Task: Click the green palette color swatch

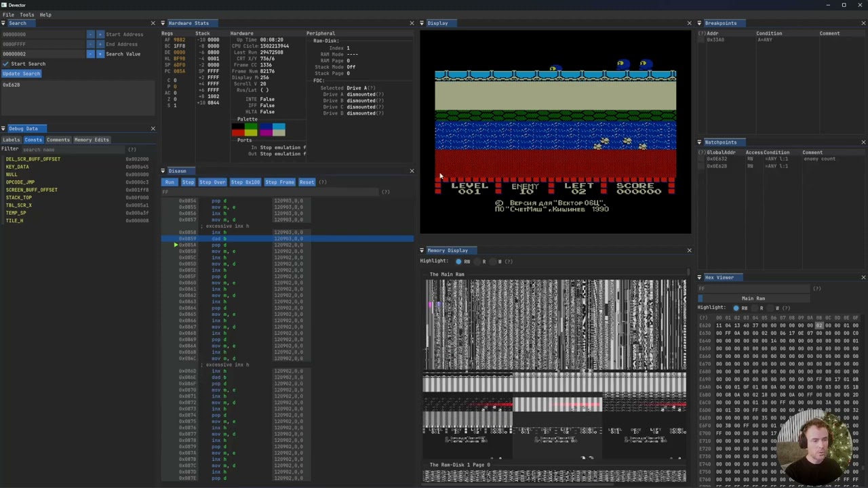Action: [x=251, y=126]
